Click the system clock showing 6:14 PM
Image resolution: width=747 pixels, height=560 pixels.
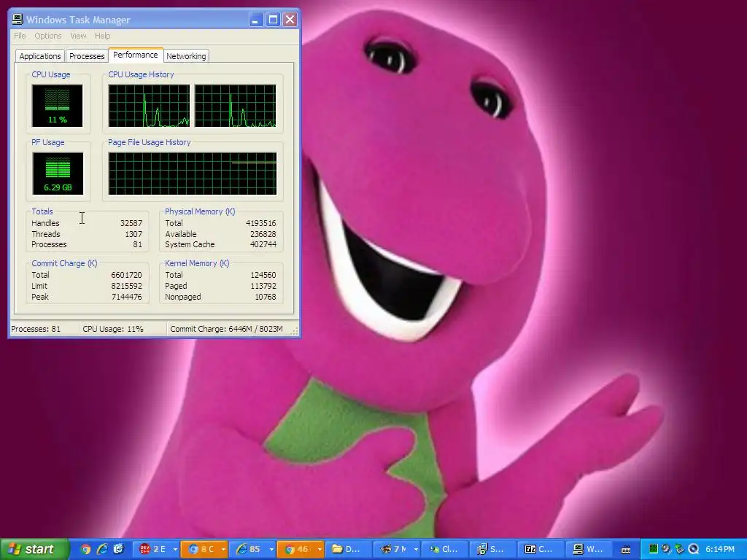click(x=720, y=549)
